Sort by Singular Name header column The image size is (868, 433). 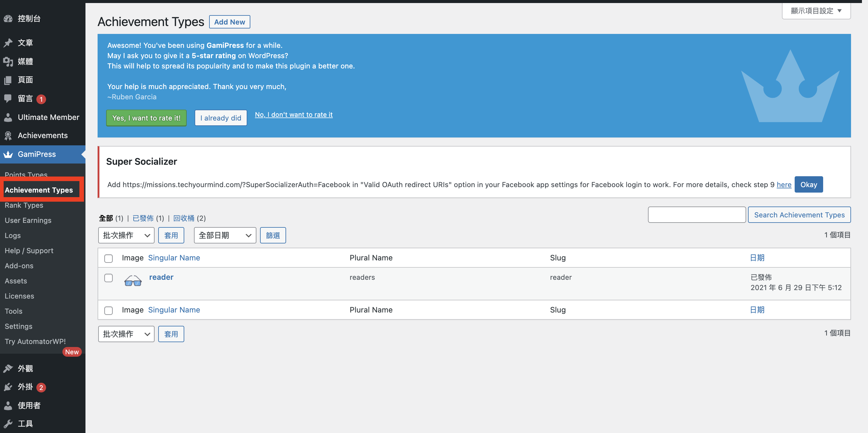(x=174, y=258)
